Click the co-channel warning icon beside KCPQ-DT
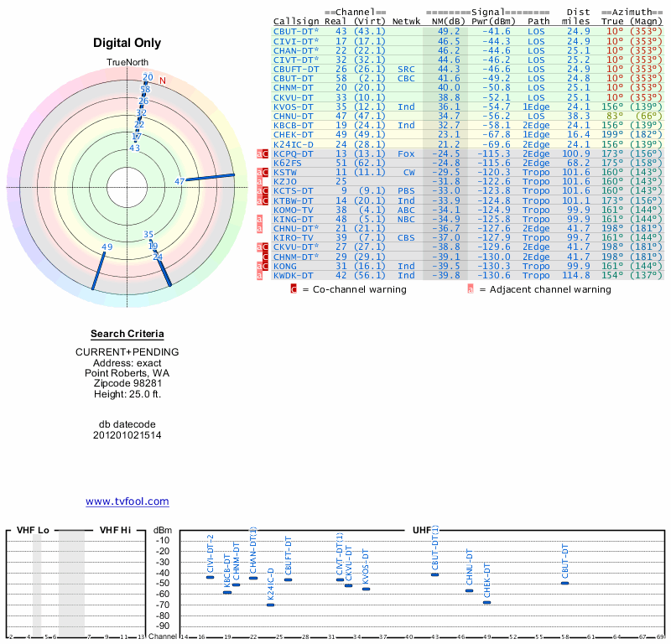 265,153
